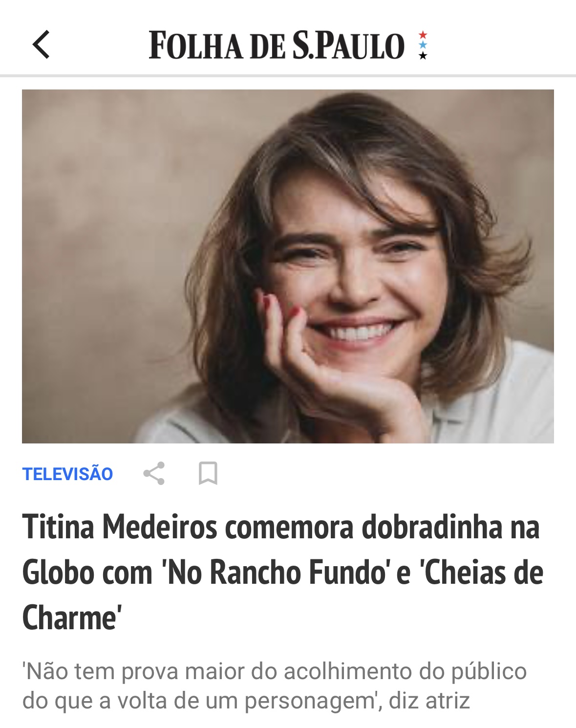This screenshot has width=576, height=728.
Task: Click S.PAULO in the header logo
Action: coord(348,45)
